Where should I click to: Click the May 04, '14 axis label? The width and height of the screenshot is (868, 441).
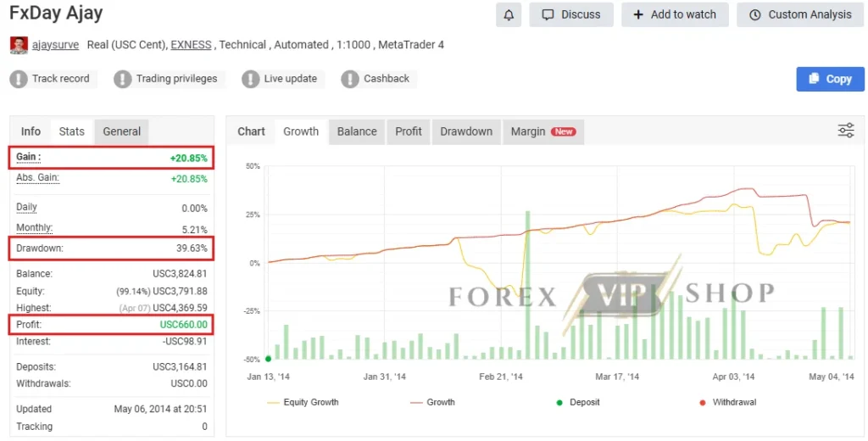[832, 377]
